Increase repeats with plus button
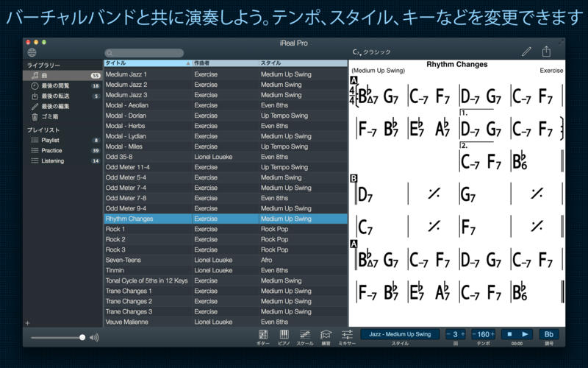 463,334
